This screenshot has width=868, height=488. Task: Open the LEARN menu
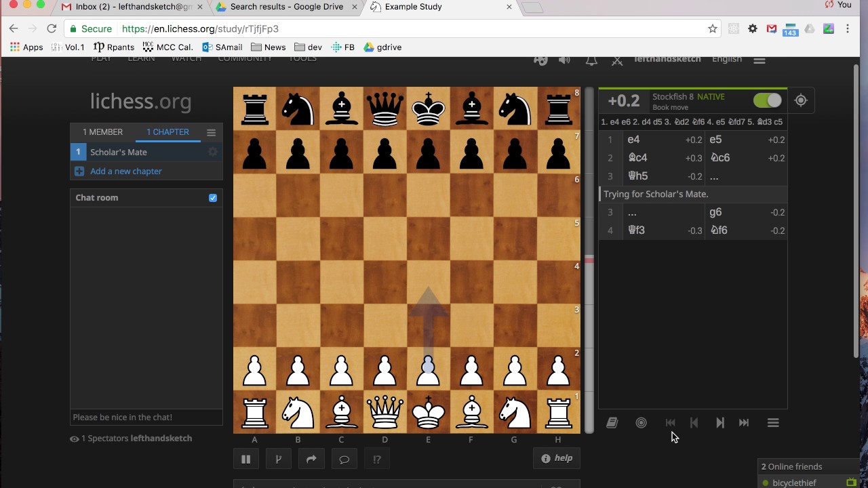click(141, 60)
